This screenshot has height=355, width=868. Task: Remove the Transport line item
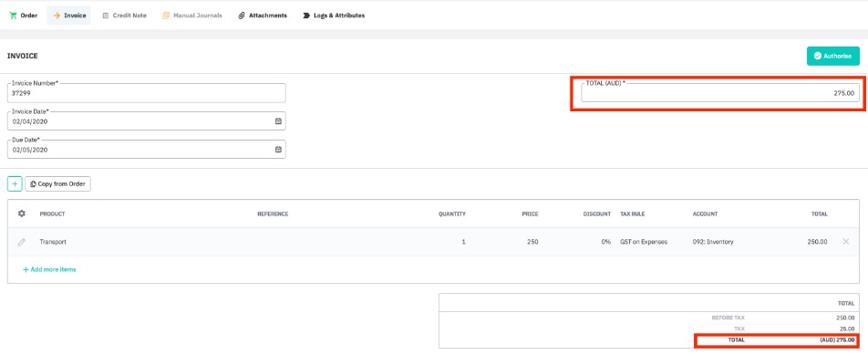click(x=846, y=242)
